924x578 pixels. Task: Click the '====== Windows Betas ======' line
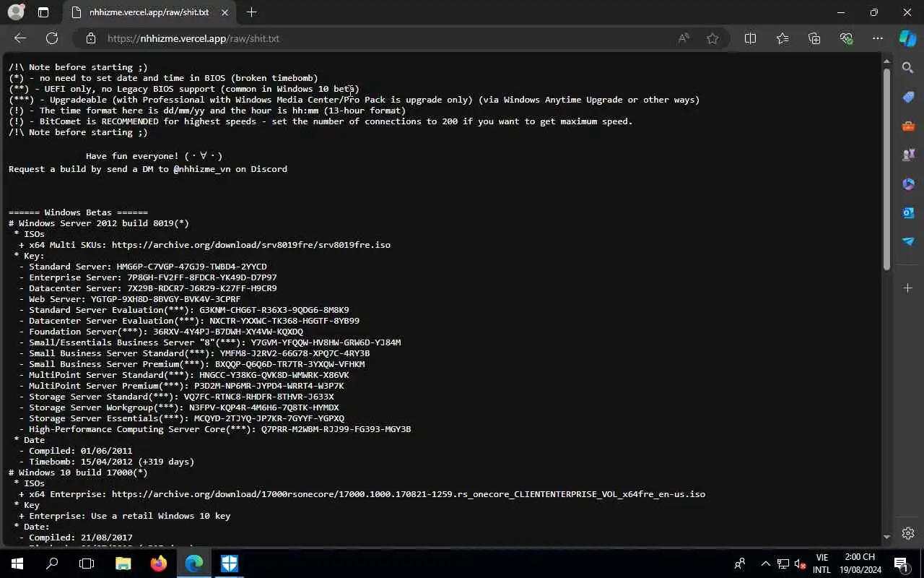[x=78, y=212]
